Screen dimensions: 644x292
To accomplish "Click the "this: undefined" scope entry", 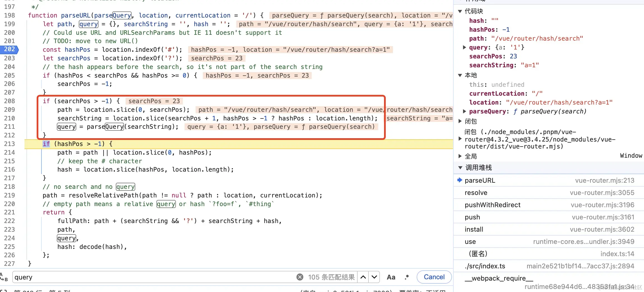I will (496, 85).
